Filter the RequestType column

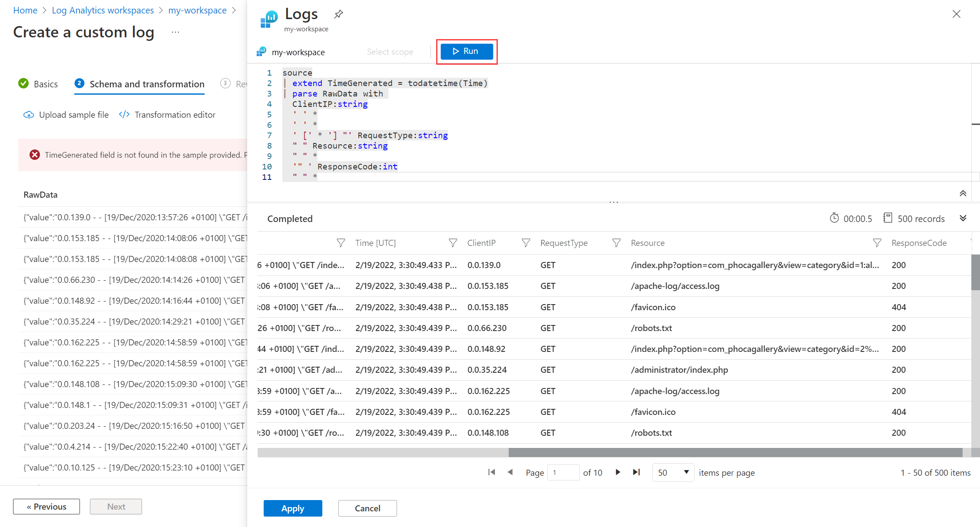526,243
